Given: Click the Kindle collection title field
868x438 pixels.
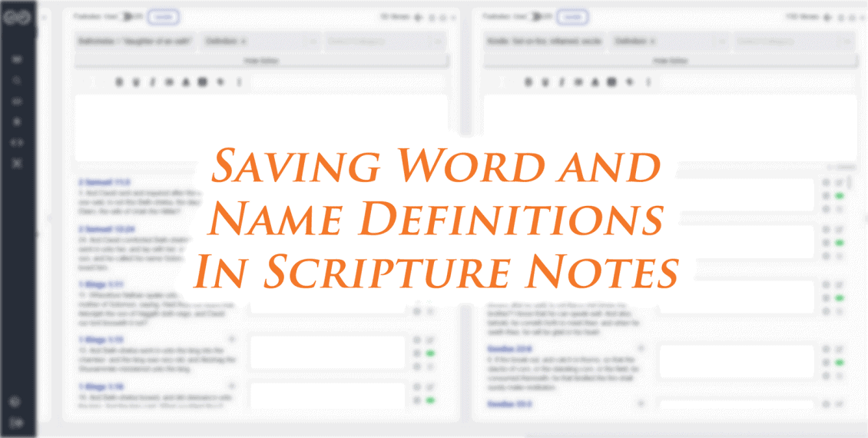Looking at the screenshot, I should pyautogui.click(x=544, y=41).
